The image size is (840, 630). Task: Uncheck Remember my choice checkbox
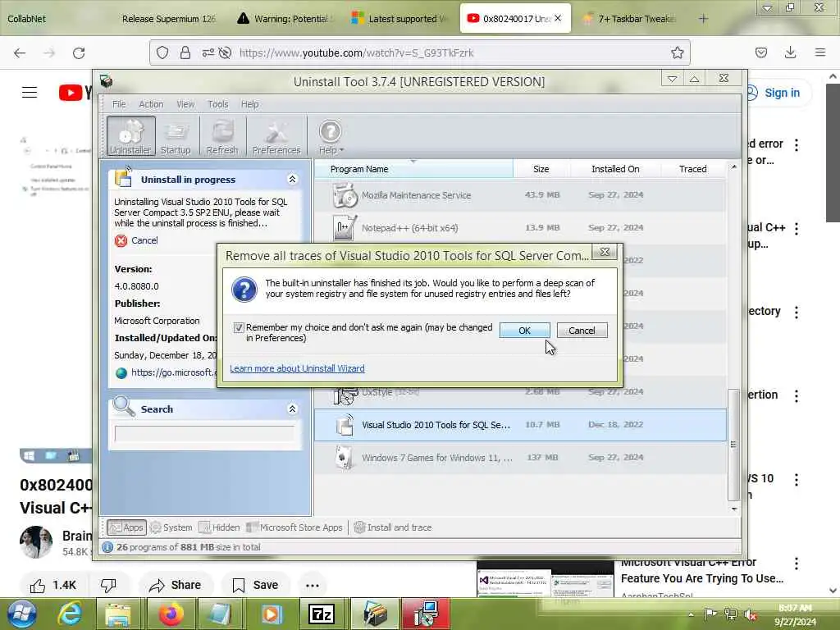tap(239, 327)
